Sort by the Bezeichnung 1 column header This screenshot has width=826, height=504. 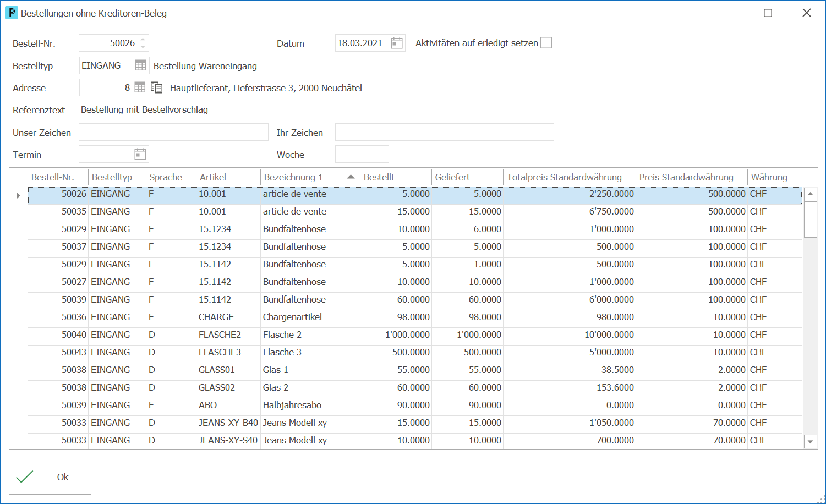pos(310,177)
